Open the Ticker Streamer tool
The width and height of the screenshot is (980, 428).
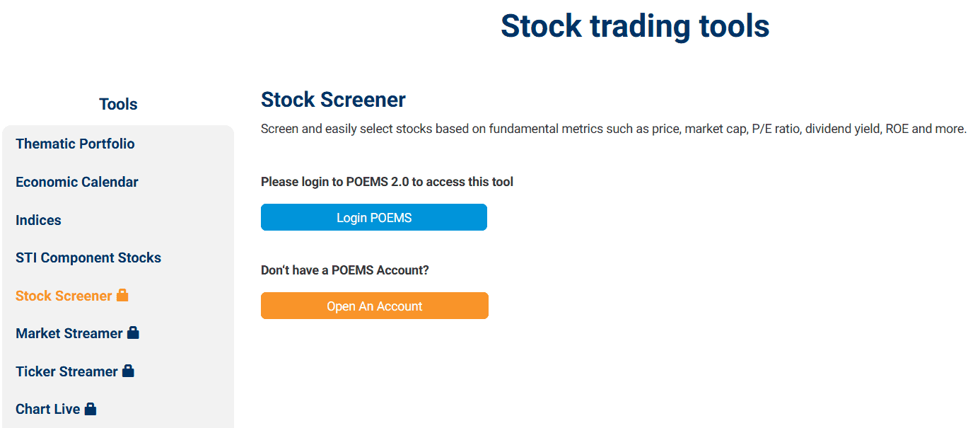(66, 370)
